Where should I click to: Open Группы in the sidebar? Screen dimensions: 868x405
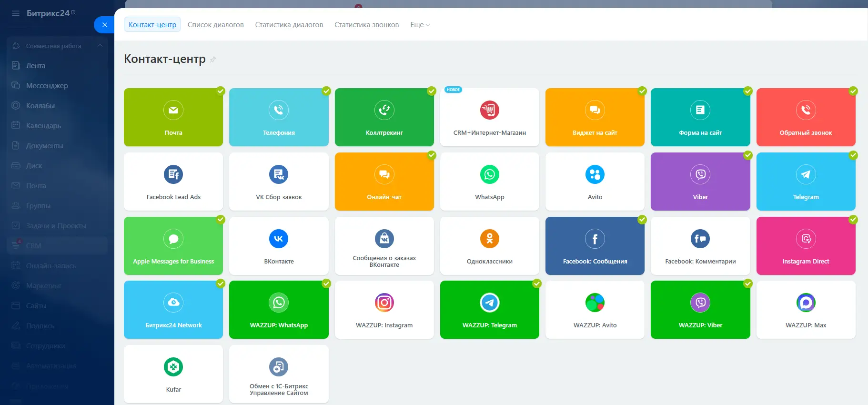pos(57,206)
